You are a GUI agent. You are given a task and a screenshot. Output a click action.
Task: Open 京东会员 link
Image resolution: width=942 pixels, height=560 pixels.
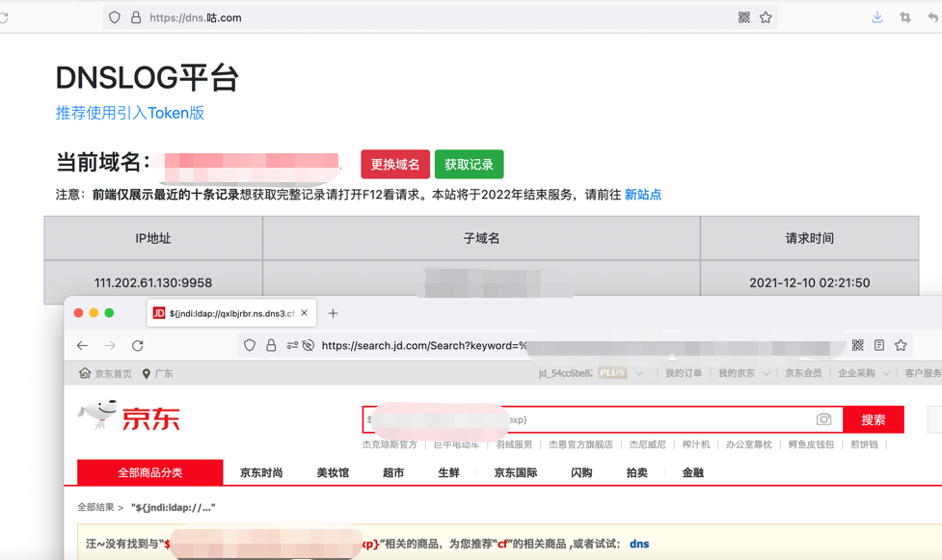click(x=803, y=373)
